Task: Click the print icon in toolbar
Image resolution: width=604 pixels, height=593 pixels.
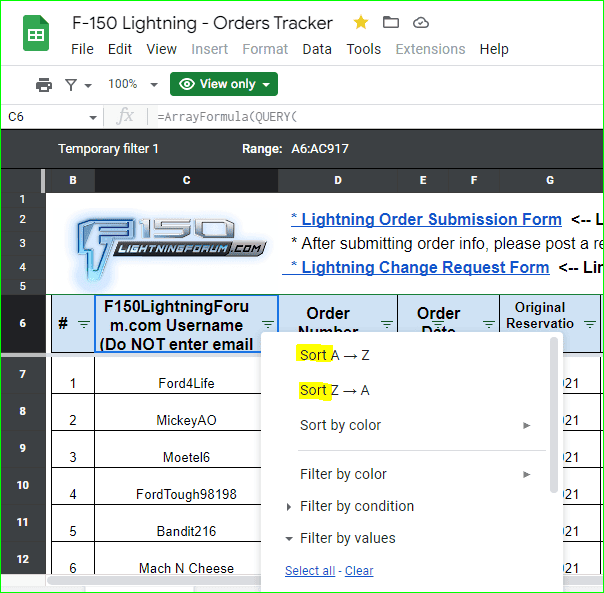Action: click(44, 85)
